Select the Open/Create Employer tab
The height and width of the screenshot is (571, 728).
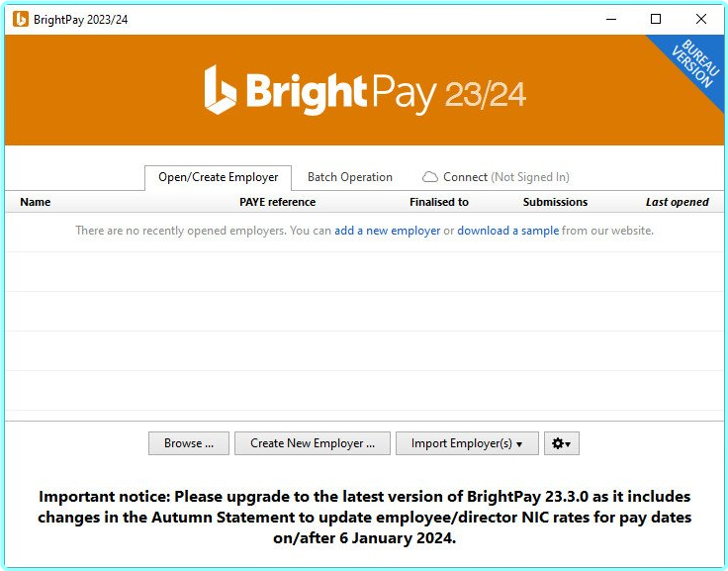(219, 178)
